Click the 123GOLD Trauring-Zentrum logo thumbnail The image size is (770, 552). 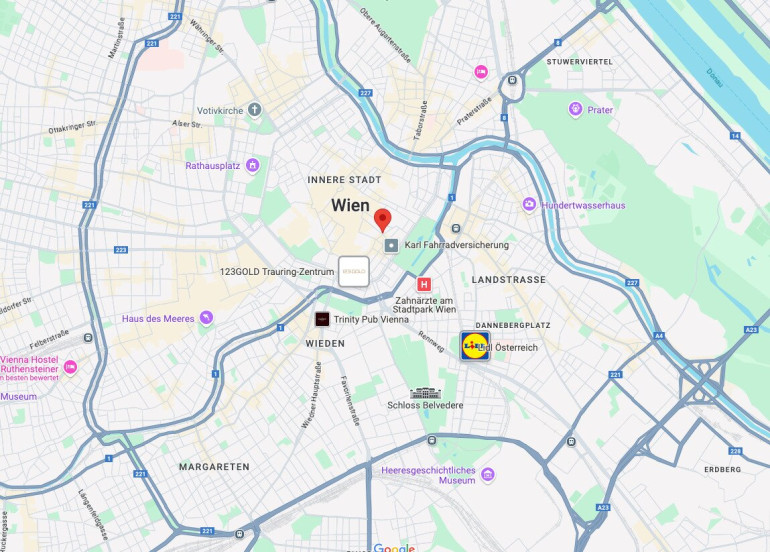(354, 271)
